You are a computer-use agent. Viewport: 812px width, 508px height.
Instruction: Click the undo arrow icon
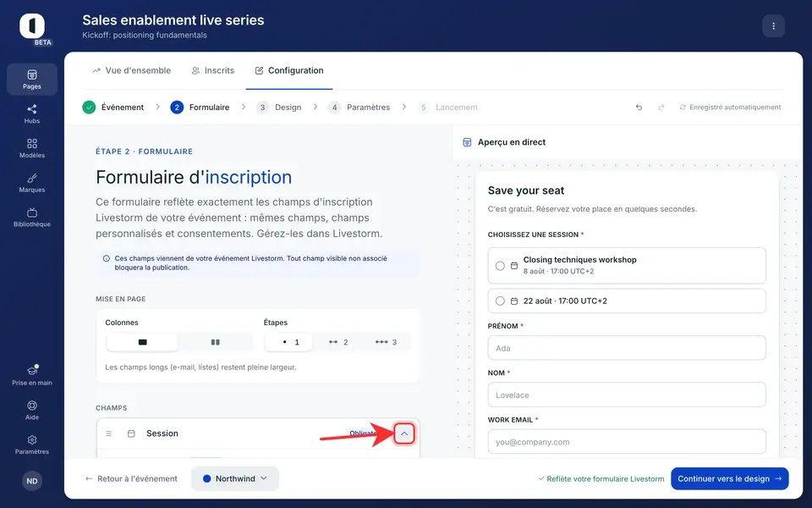(639, 108)
